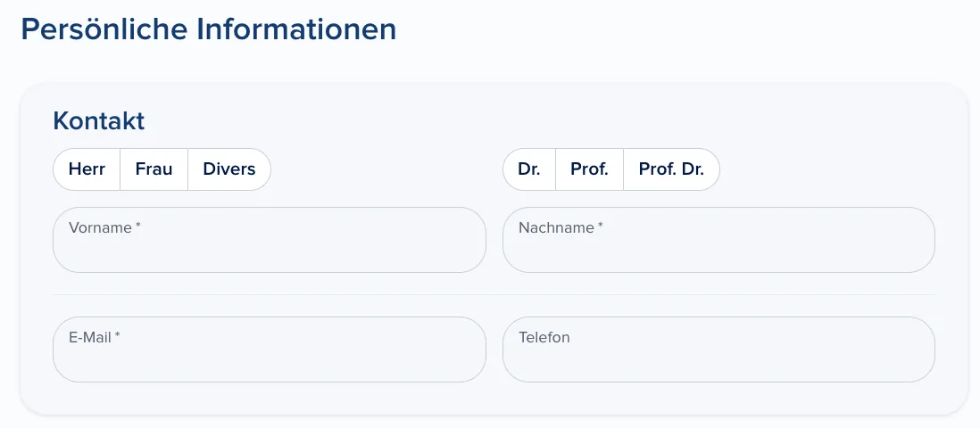Viewport: 980px width, 428px height.
Task: Choose the Prof. title option
Action: click(589, 169)
